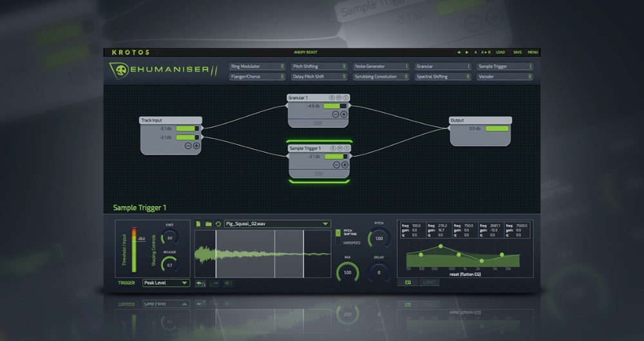Open the MENU item in top bar

tap(533, 52)
